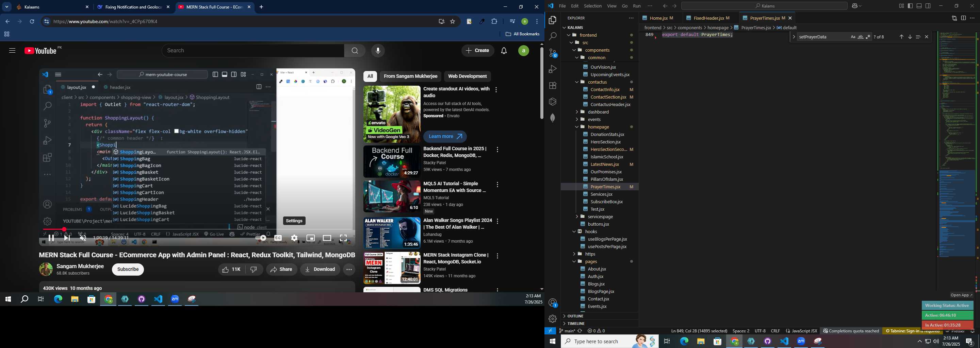
Task: Click the Copilot icon in VS Code title bar
Action: click(855, 6)
